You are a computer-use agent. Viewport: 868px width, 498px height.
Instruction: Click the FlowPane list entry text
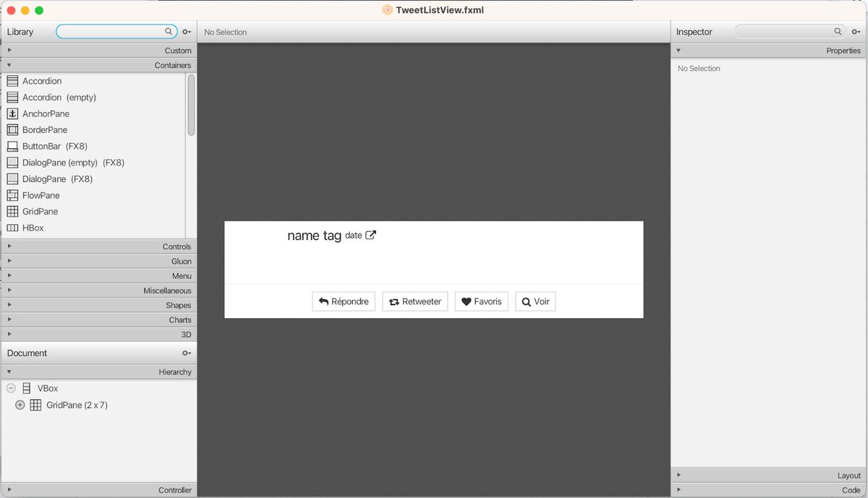coord(41,195)
